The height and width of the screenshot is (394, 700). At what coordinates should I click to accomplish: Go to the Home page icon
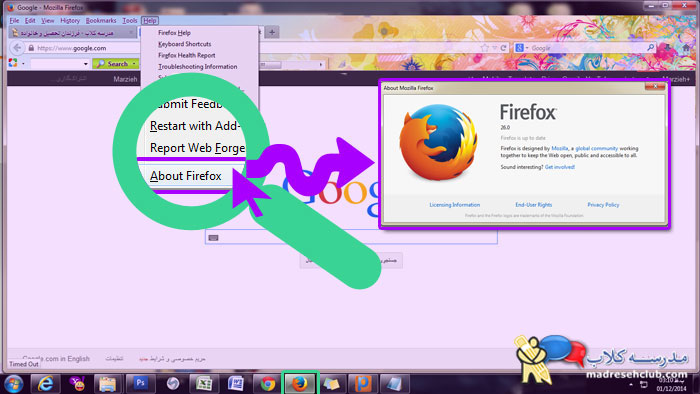[686, 47]
